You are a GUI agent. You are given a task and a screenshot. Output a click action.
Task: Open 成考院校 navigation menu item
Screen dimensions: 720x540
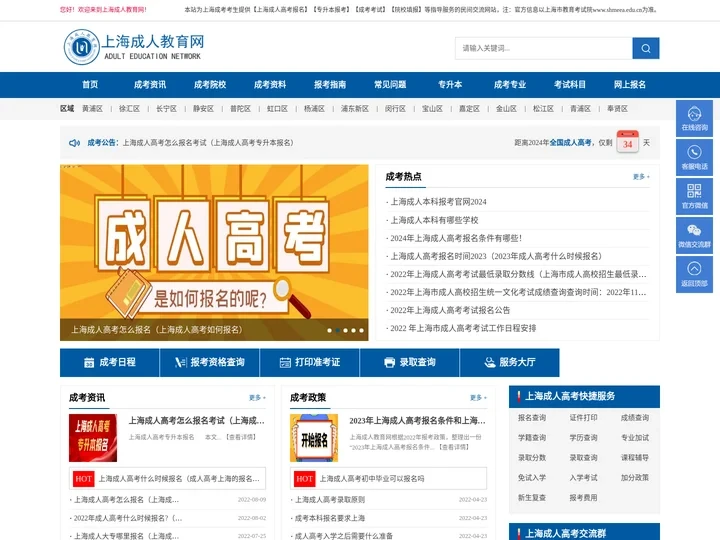coord(210,84)
